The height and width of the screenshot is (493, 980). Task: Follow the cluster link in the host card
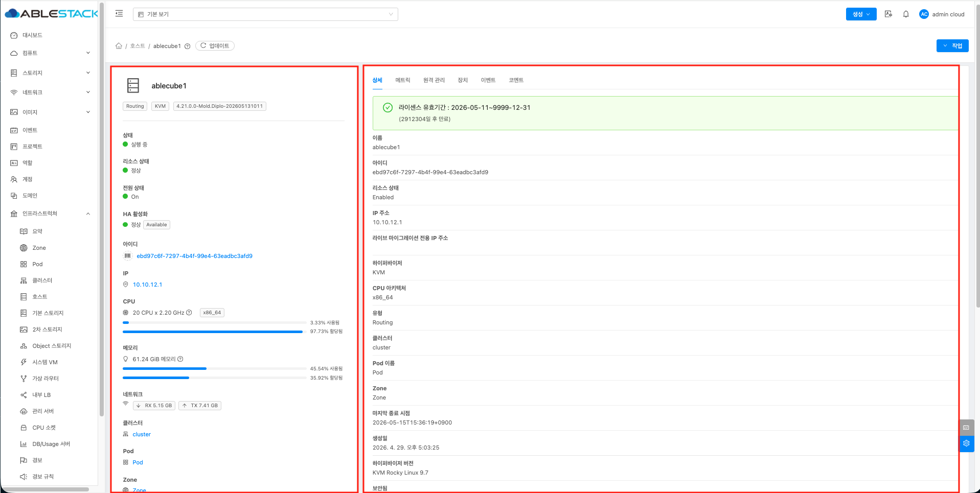click(x=142, y=435)
